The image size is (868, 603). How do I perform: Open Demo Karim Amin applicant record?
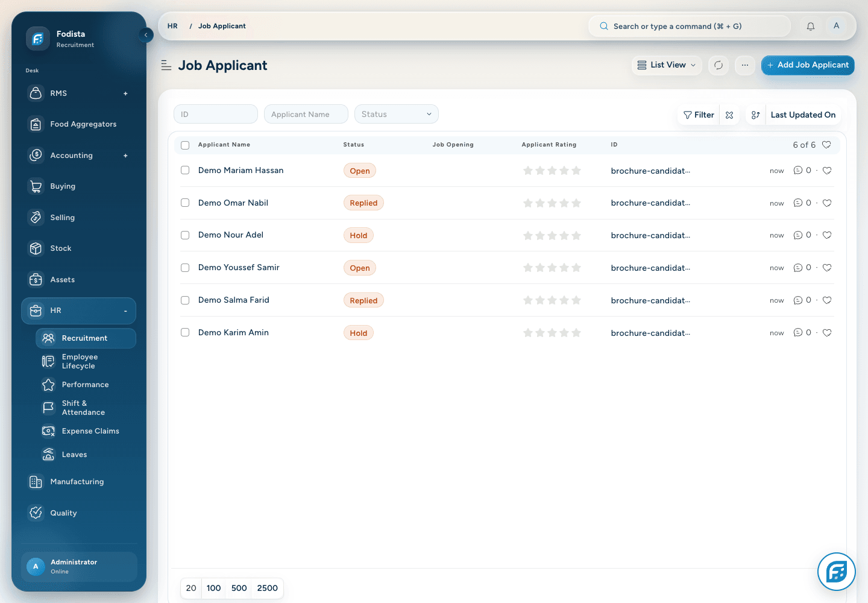tap(233, 333)
